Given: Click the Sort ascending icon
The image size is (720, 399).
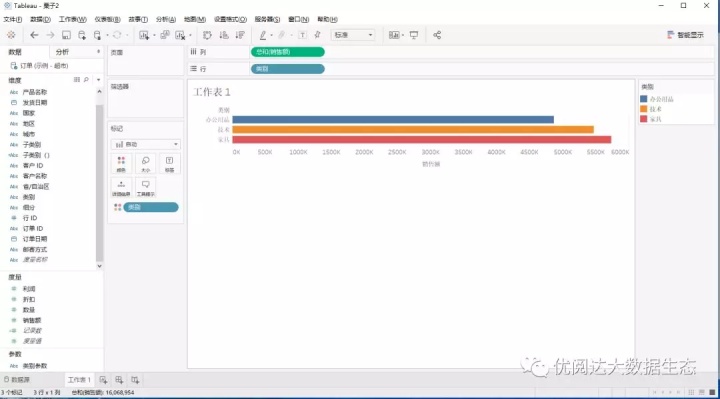Looking at the screenshot, I should 224,35.
